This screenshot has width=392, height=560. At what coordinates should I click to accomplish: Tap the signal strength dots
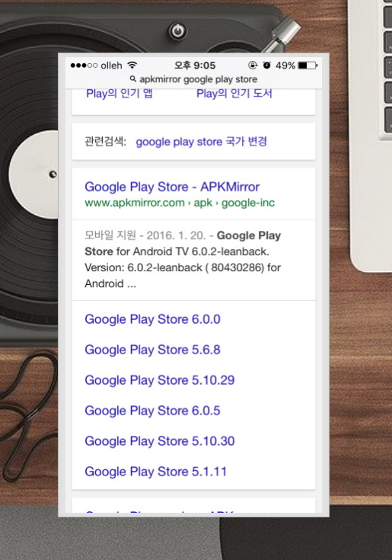tap(84, 66)
